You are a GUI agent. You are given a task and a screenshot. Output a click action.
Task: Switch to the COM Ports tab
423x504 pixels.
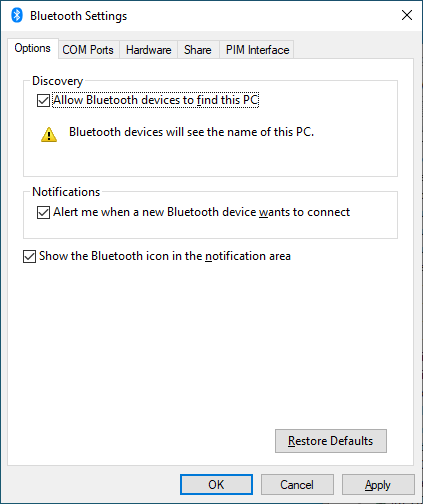click(x=88, y=50)
